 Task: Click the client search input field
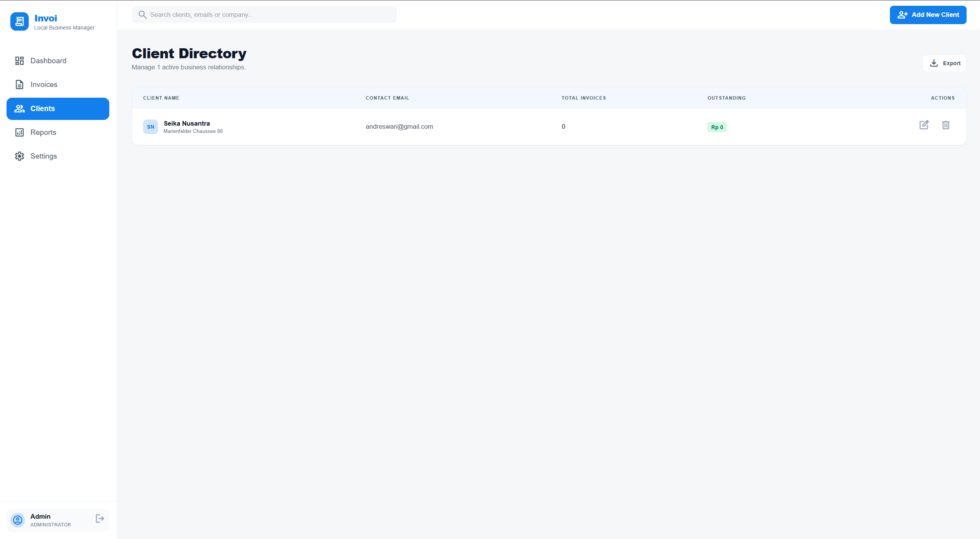[x=264, y=15]
